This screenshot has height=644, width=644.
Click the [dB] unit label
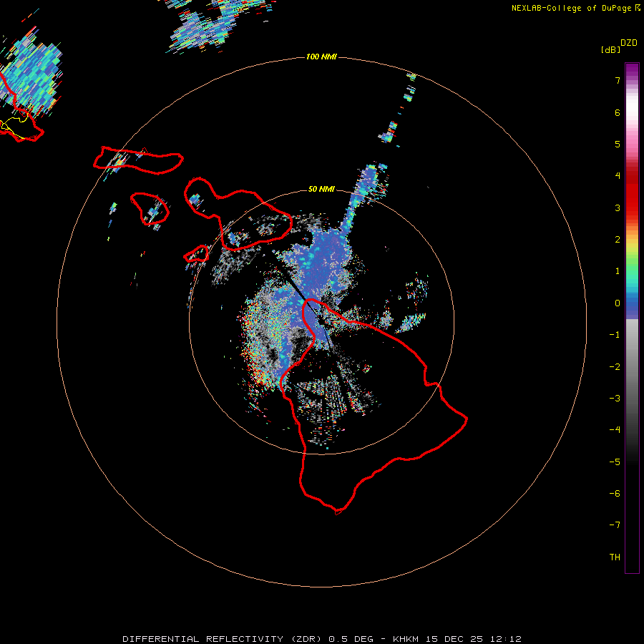click(611, 49)
